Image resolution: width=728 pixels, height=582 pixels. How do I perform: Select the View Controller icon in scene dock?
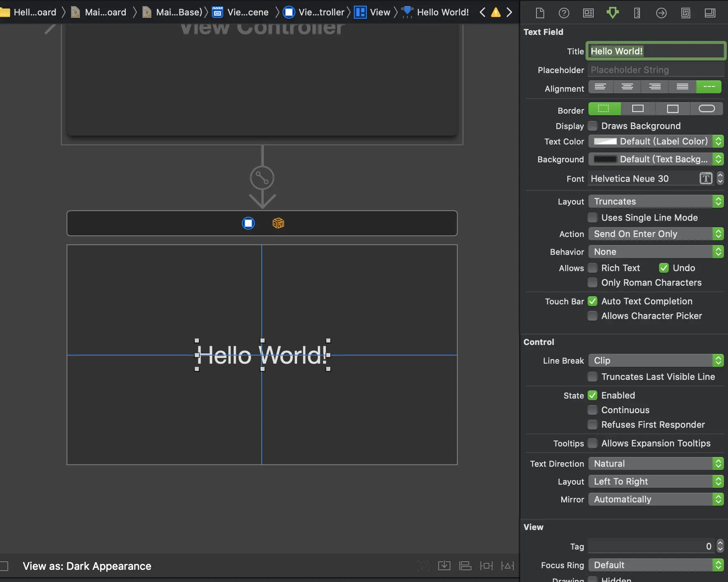click(248, 223)
